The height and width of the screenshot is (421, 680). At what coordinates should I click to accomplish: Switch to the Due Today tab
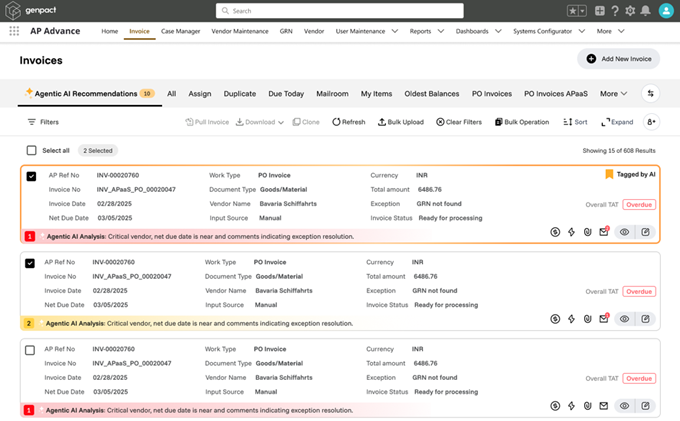tap(286, 94)
